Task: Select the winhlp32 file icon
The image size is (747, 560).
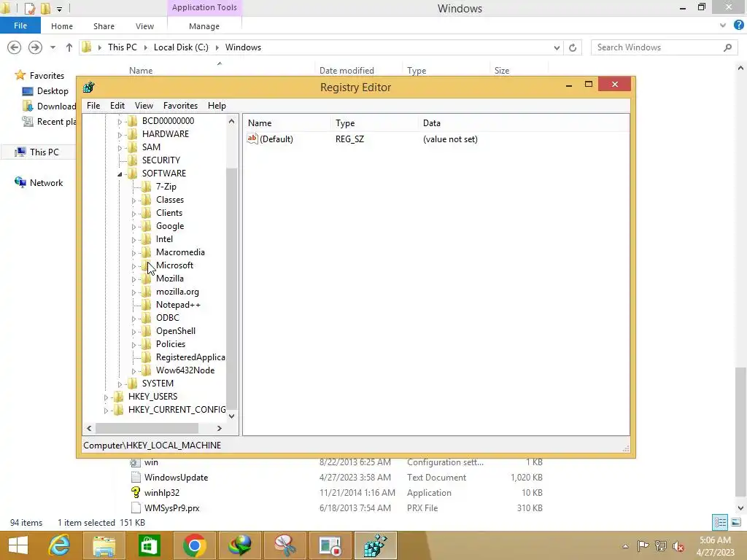Action: [136, 492]
